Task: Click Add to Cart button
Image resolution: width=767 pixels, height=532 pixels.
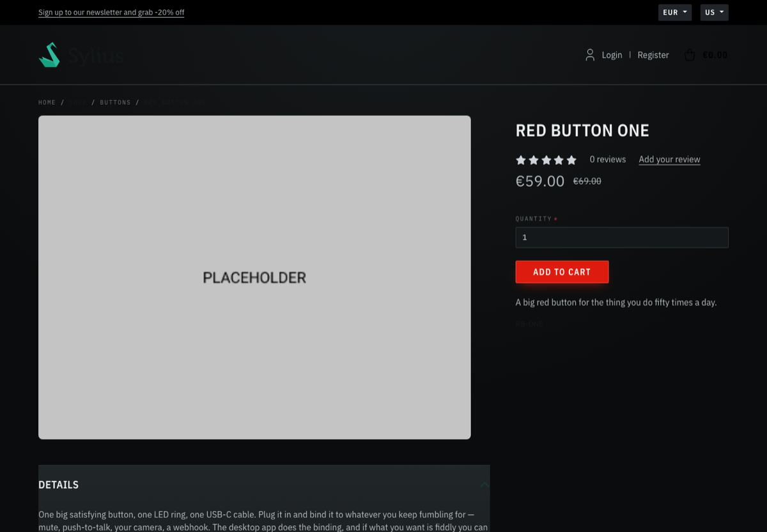Action: (x=562, y=272)
